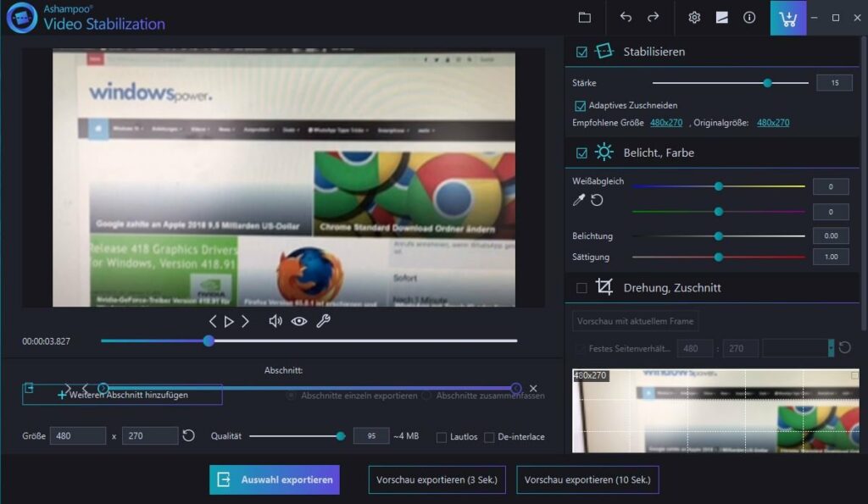868x504 pixels.
Task: Mute audio with the speaker icon
Action: pyautogui.click(x=275, y=321)
